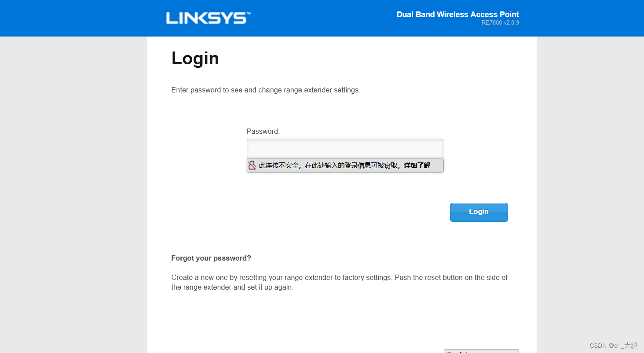The height and width of the screenshot is (353, 644).
Task: Click the RE7000 v2.0.9 version text
Action: [x=500, y=23]
